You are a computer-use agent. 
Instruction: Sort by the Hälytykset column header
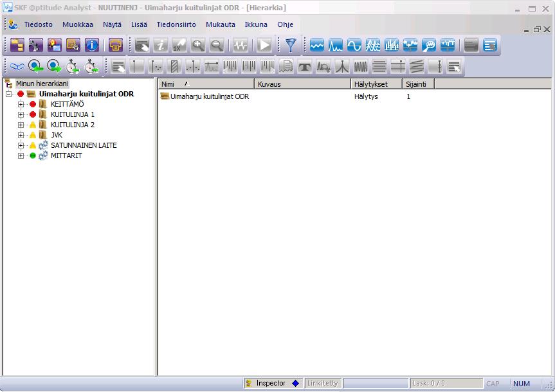point(377,84)
